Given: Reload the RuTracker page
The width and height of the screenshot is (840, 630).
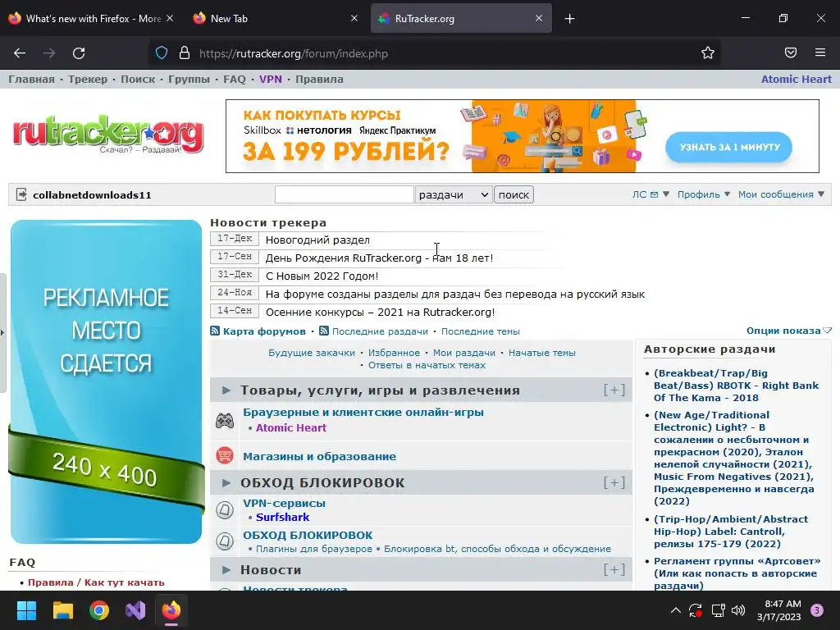Looking at the screenshot, I should tap(79, 53).
